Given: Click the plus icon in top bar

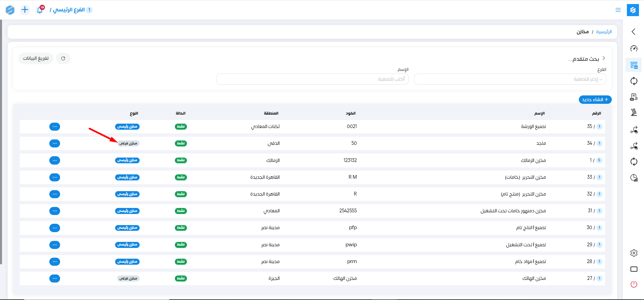Looking at the screenshot, I should point(25,10).
